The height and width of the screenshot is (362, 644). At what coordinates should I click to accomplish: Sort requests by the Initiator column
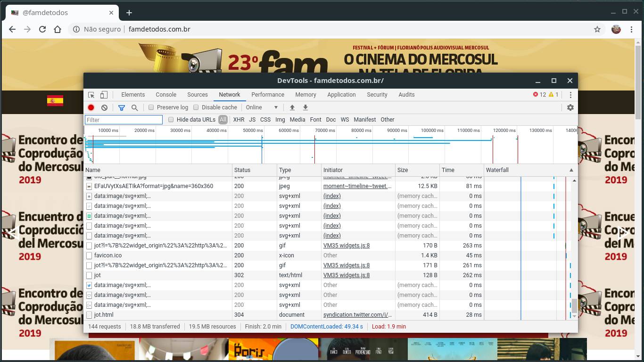[x=358, y=170]
